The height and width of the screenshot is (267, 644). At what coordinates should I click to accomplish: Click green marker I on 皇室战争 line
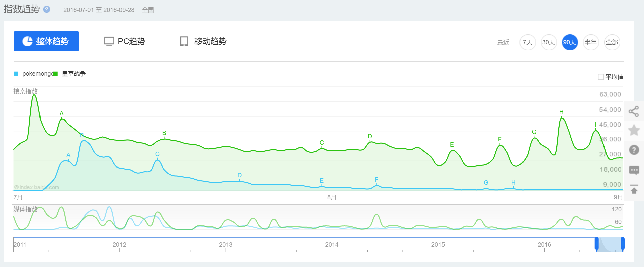click(x=595, y=125)
